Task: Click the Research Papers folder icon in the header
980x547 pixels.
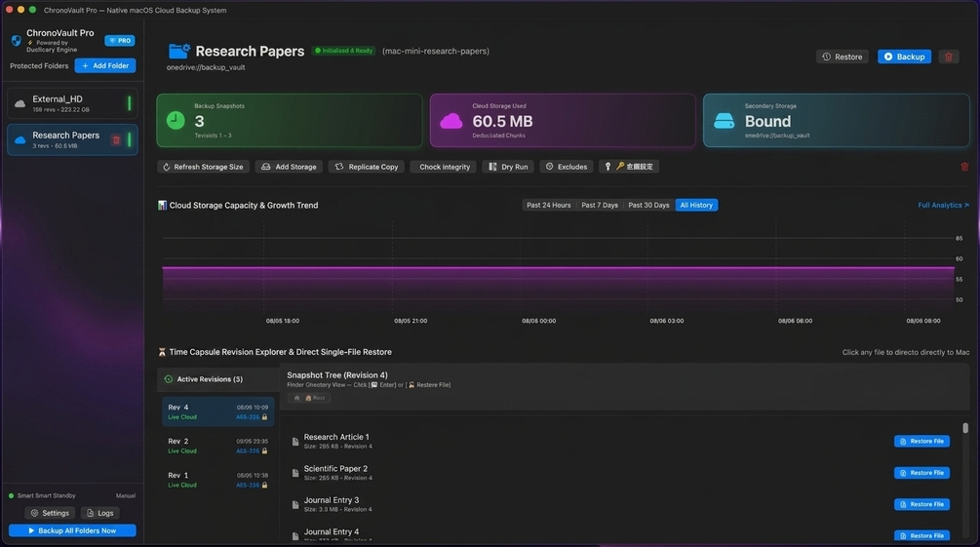Action: 178,52
